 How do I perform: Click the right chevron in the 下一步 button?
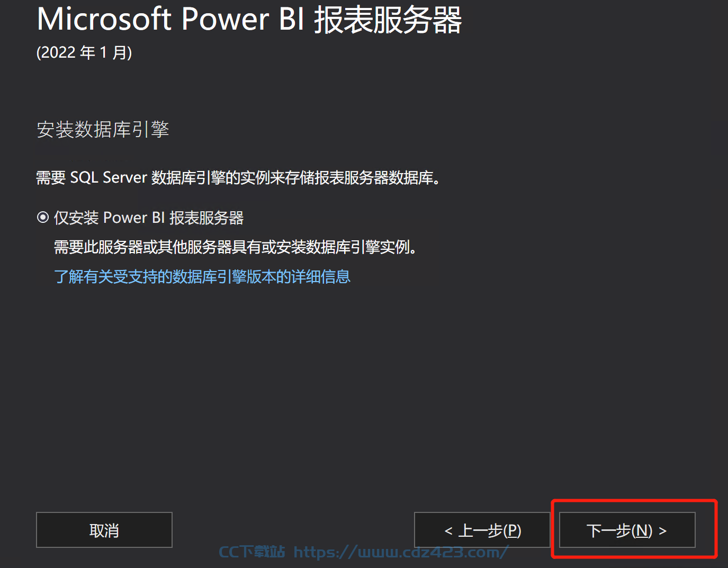(662, 531)
